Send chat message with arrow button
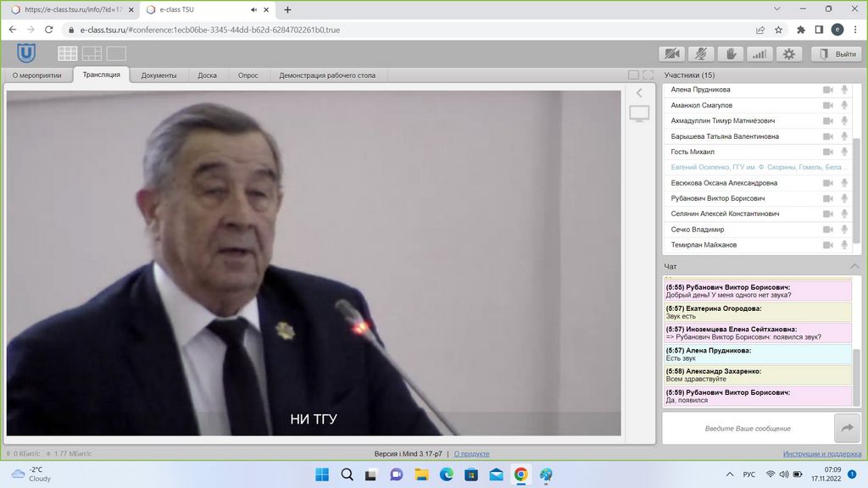The image size is (868, 488). [x=847, y=429]
